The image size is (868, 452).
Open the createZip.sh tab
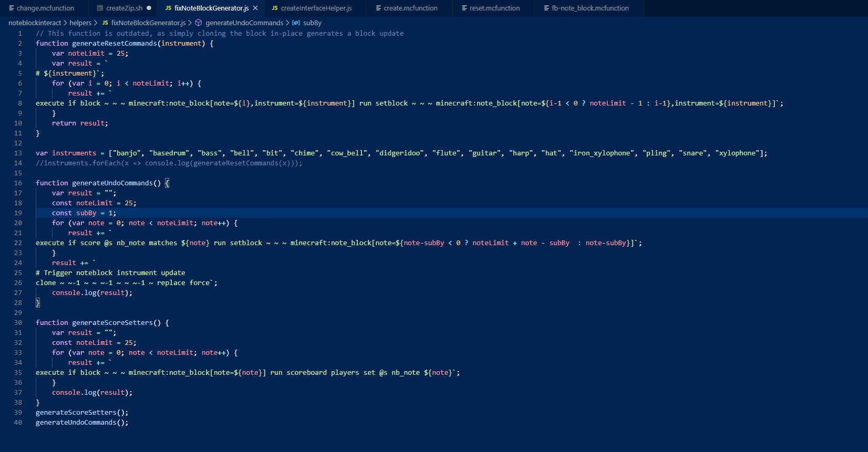click(x=124, y=8)
